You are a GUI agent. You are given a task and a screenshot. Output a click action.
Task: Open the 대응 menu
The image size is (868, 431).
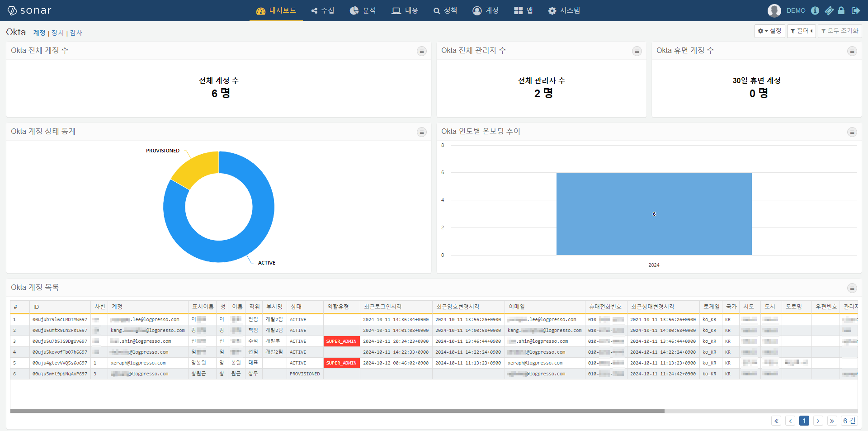click(405, 10)
